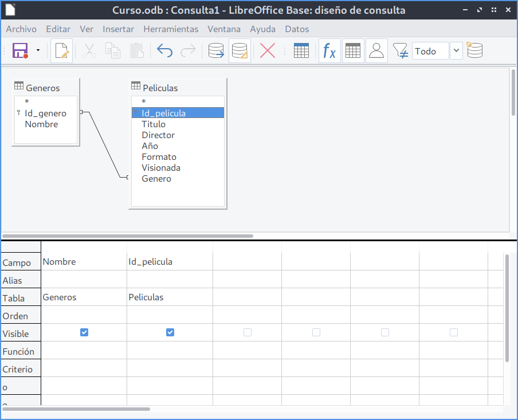Viewport: 518px width, 420px height.
Task: Run the query with the database-arrow icon
Action: (216, 51)
